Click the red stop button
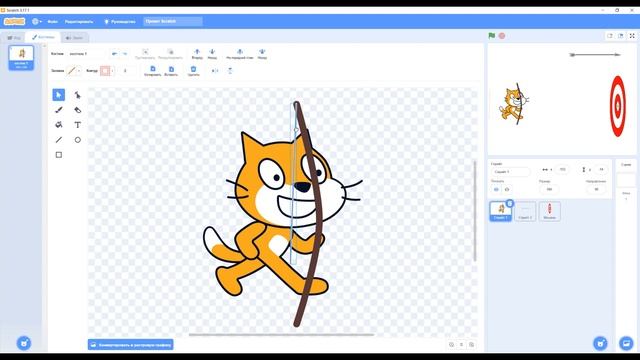The image size is (640, 360). 502,36
